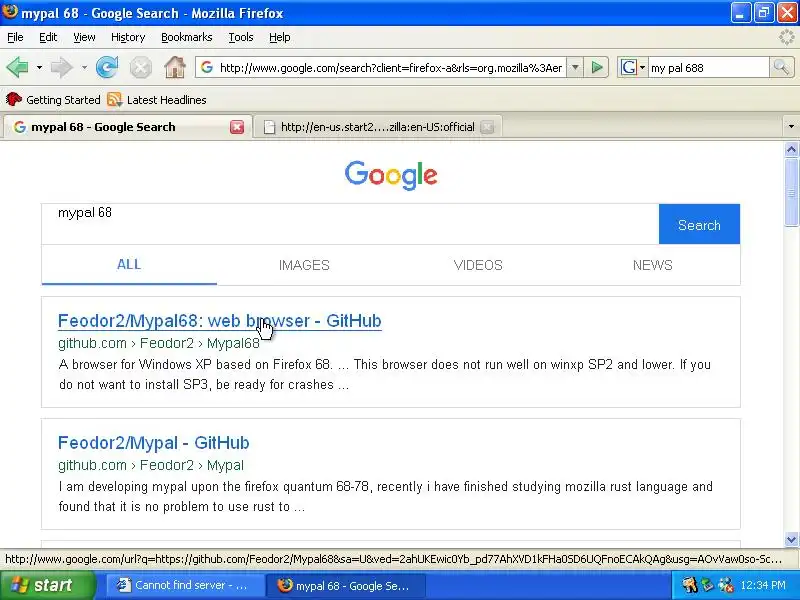Click the Windows Start button
This screenshot has height=600, width=800.
pyautogui.click(x=47, y=585)
